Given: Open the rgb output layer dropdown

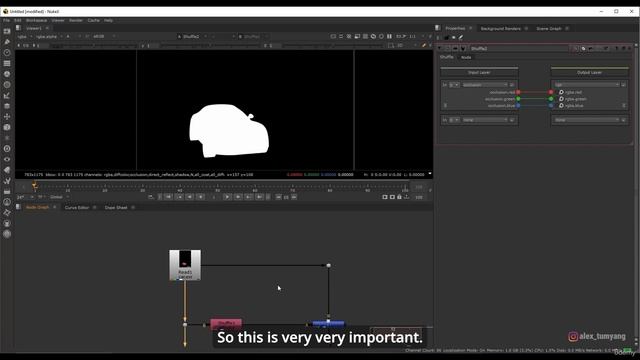Looking at the screenshot, I should (x=587, y=85).
